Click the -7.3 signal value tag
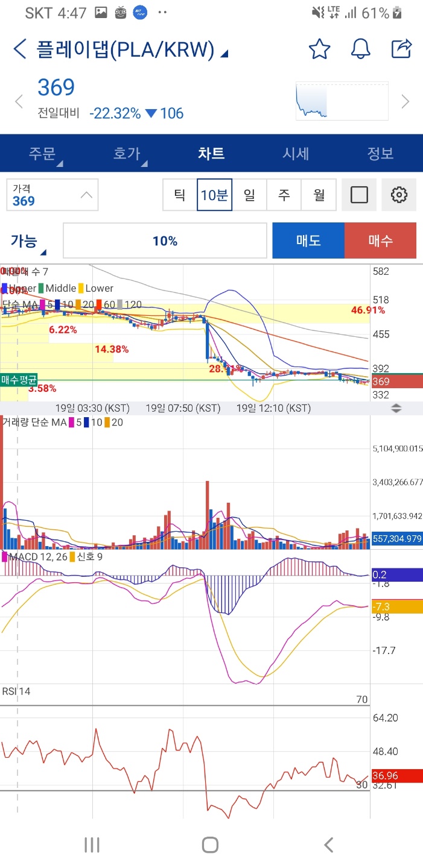The image size is (423, 868). click(396, 606)
